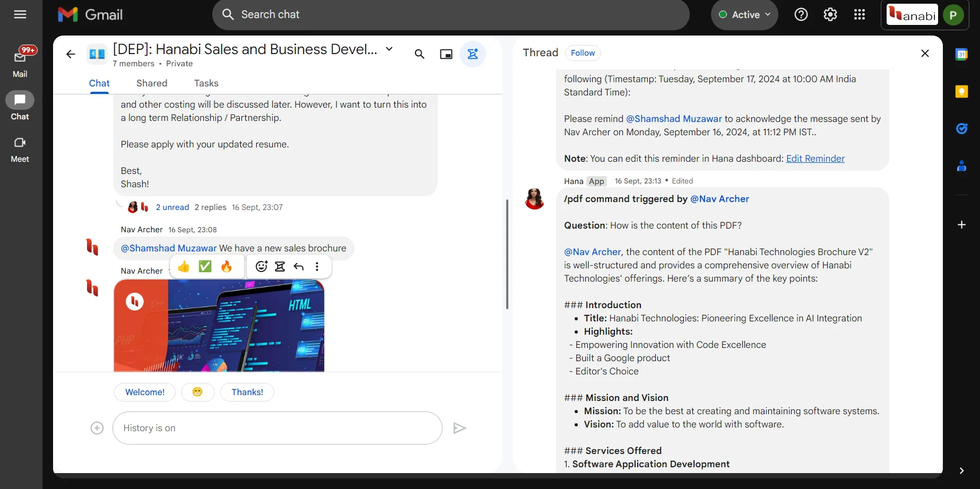Send the Thanks! smart reply
980x489 pixels.
point(247,392)
